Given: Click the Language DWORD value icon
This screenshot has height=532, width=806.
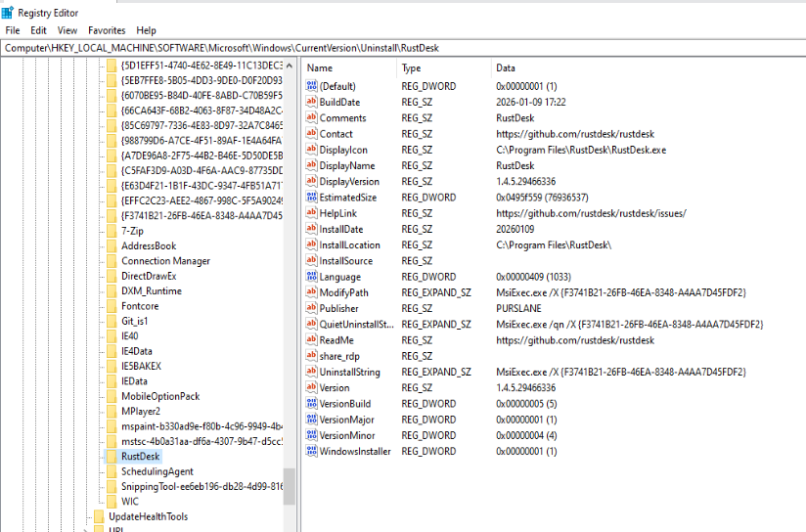Looking at the screenshot, I should pyautogui.click(x=311, y=277).
